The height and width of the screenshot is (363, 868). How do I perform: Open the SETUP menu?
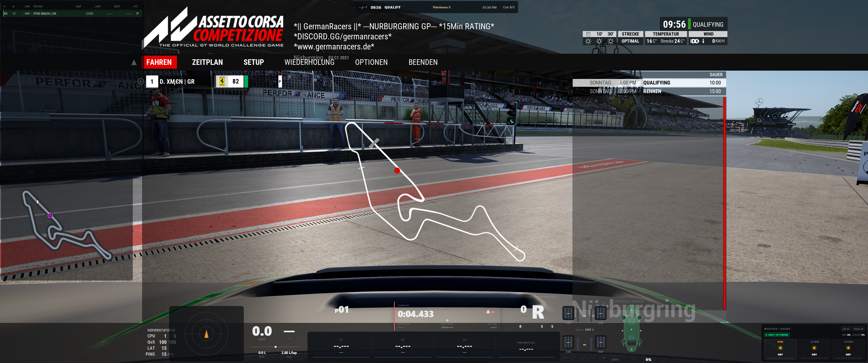point(253,62)
